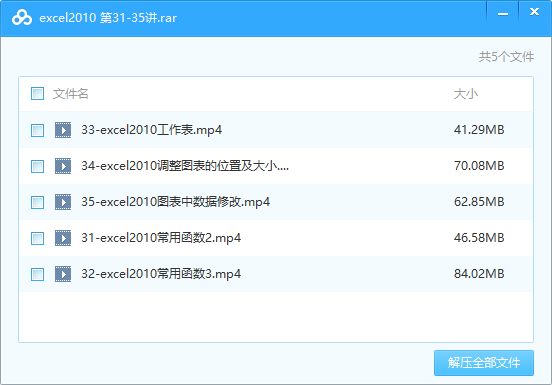This screenshot has width=552, height=385.
Task: Click the window title excel2010 第31-35讲.rar
Action: tap(108, 18)
